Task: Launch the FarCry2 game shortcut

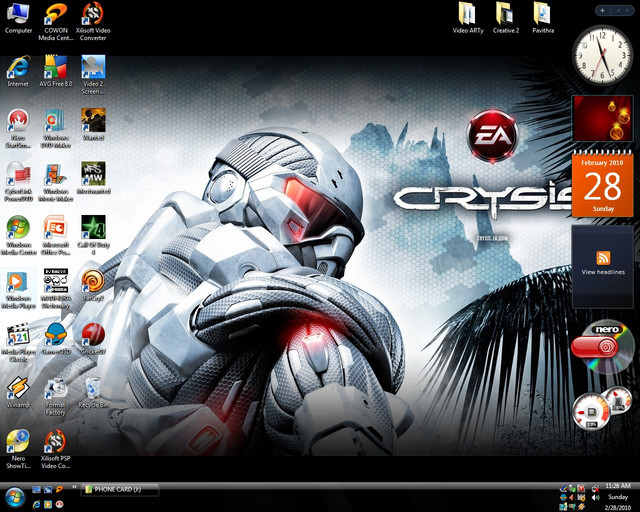Action: [x=93, y=285]
